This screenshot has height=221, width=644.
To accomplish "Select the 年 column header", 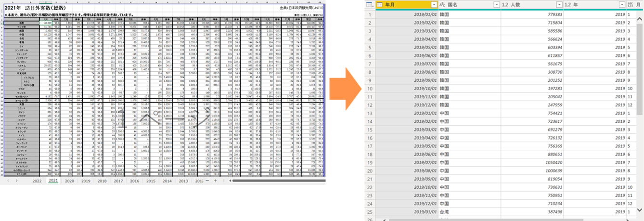I will [x=595, y=4].
